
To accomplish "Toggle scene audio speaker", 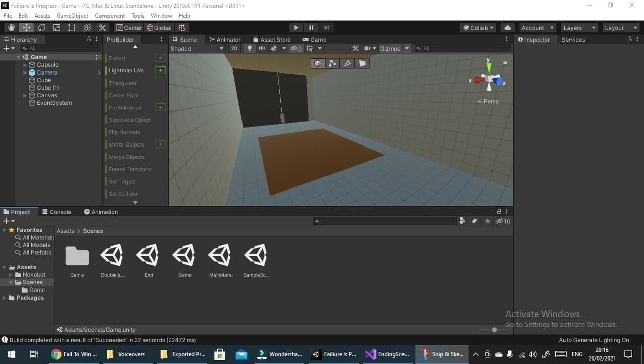I will point(262,48).
